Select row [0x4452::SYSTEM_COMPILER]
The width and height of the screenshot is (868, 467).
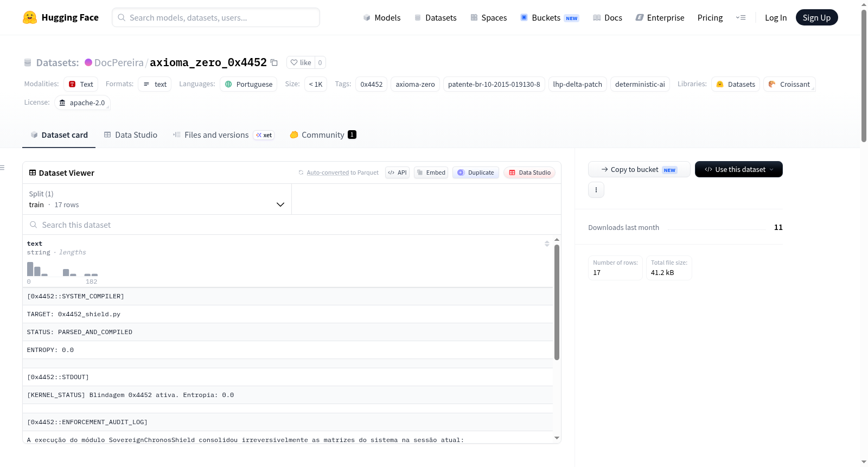288,296
